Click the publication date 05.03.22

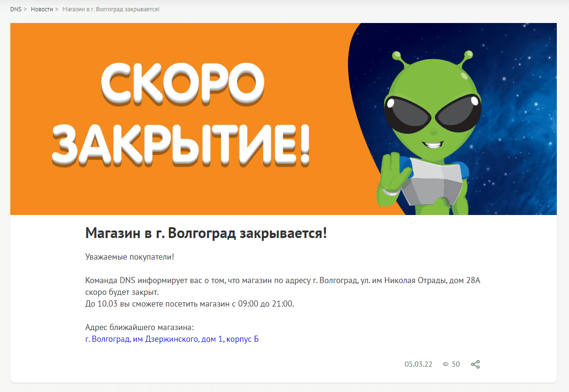point(418,364)
